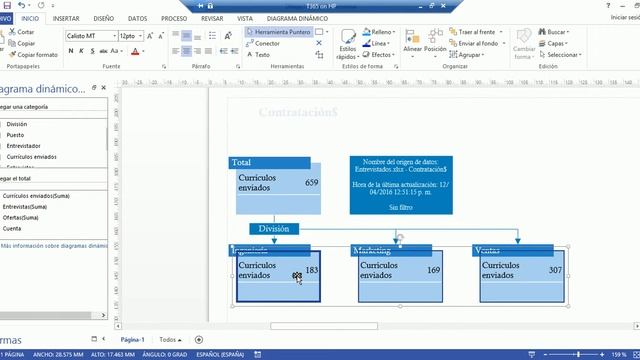
Task: Click the Save disk icon
Action: click(7, 6)
